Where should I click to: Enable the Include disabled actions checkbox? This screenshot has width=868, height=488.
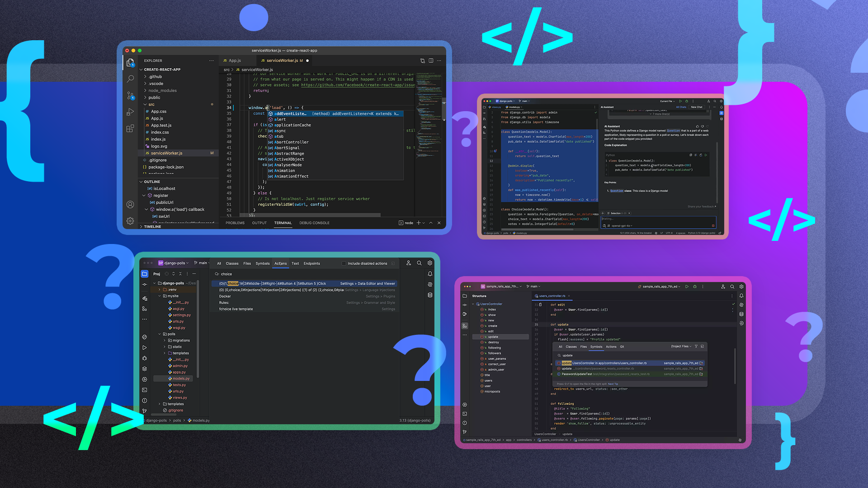(x=344, y=263)
